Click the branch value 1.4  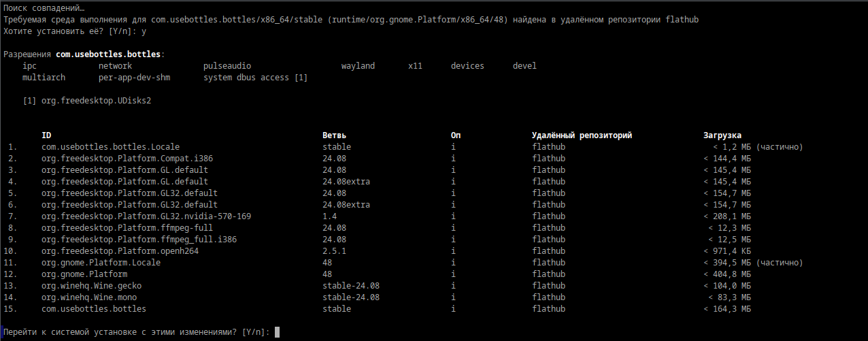[330, 216]
